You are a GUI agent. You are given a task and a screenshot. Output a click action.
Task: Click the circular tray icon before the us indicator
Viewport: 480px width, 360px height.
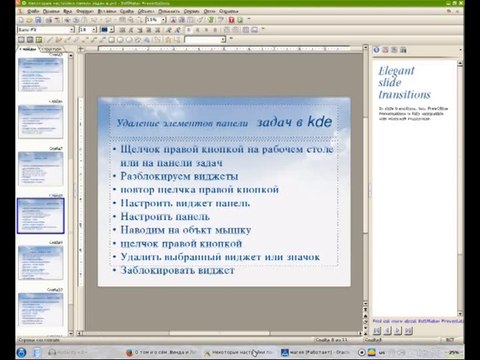[362, 352]
